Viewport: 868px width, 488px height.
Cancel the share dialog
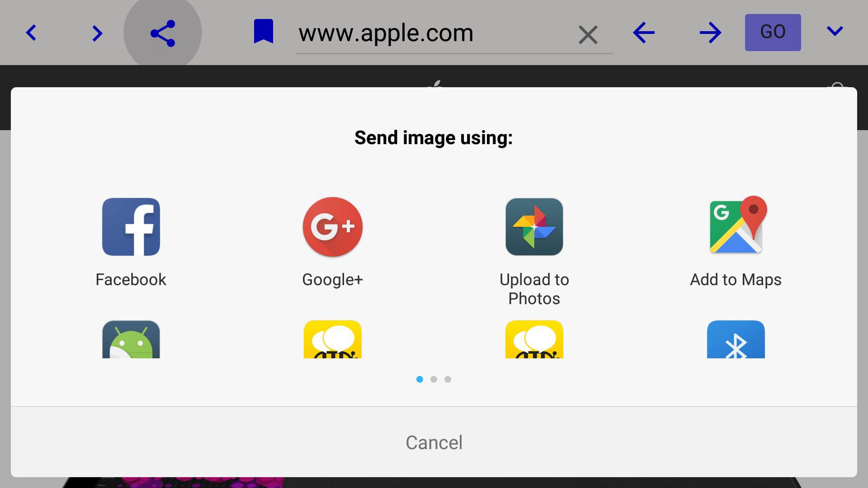click(x=434, y=441)
